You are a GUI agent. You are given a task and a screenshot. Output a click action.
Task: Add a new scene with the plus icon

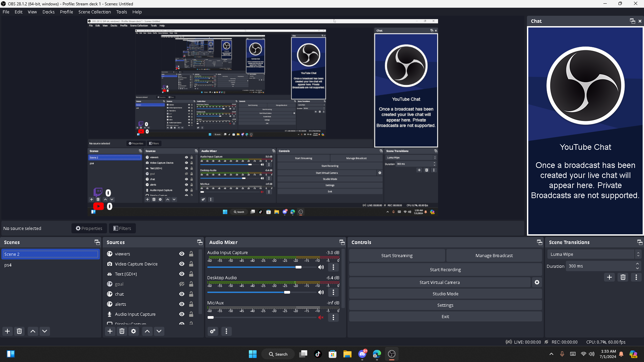(7, 331)
